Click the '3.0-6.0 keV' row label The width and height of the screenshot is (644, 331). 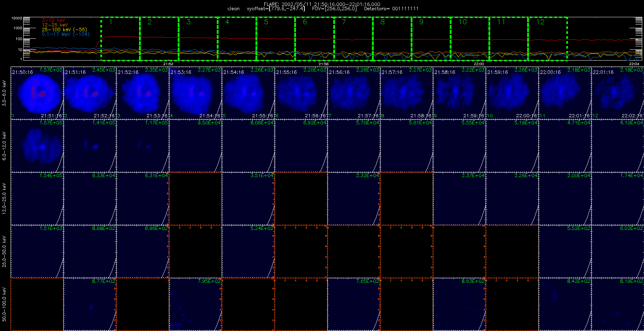point(4,93)
